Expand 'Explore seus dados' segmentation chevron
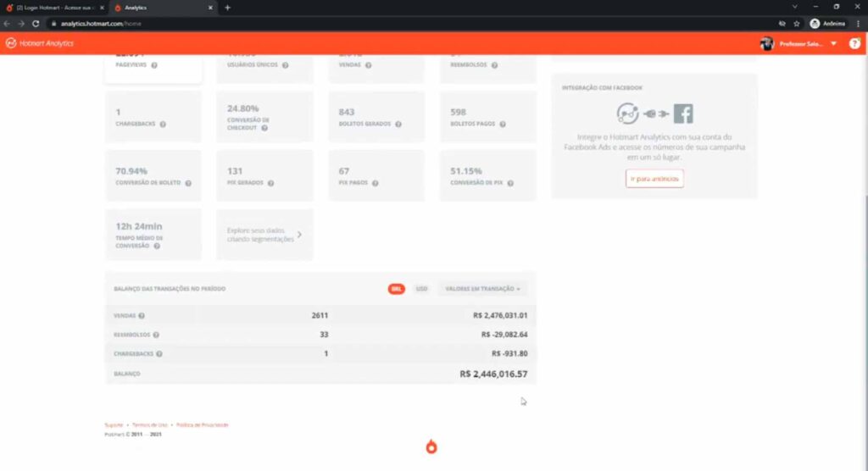The height and width of the screenshot is (471, 868). (299, 235)
